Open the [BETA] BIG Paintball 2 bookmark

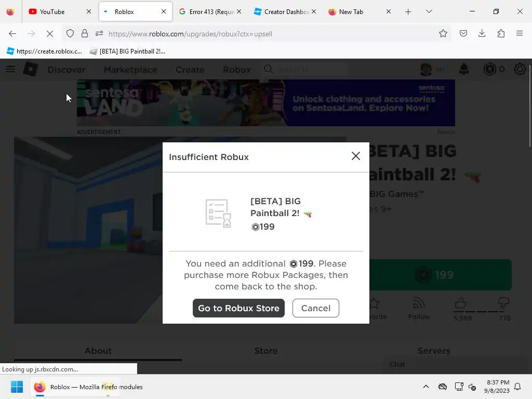(x=127, y=51)
